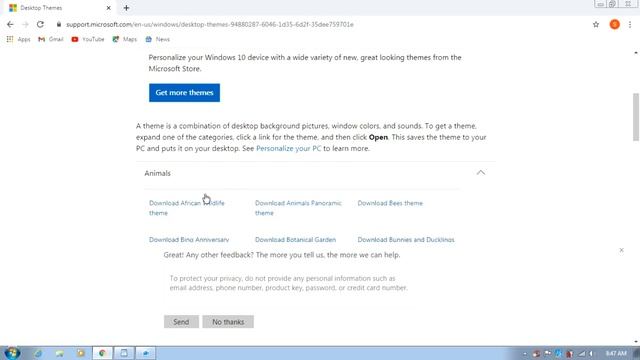Open the Chrome taskbar button

pyautogui.click(x=102, y=353)
